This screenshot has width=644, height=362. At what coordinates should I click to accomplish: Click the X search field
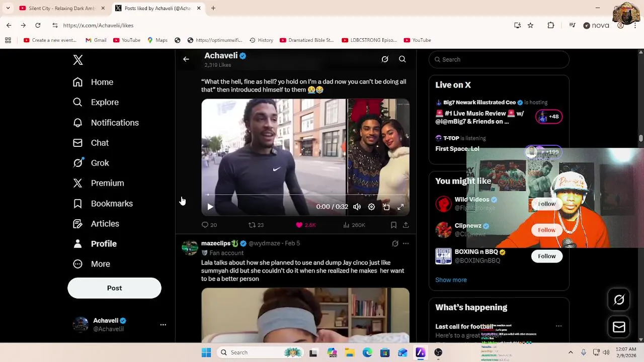499,59
